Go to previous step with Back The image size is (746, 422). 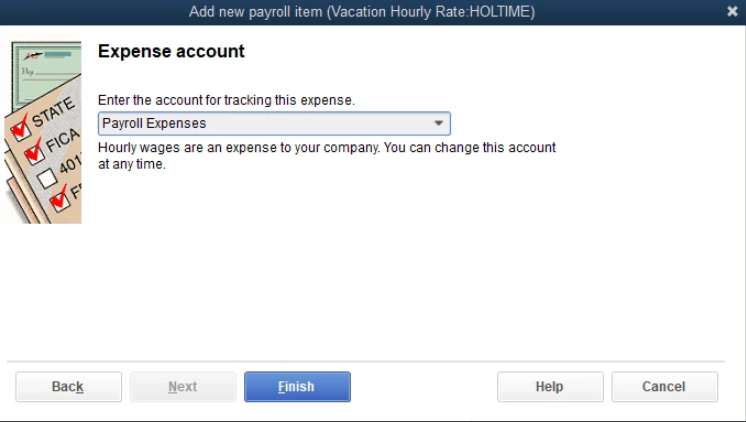(x=68, y=387)
